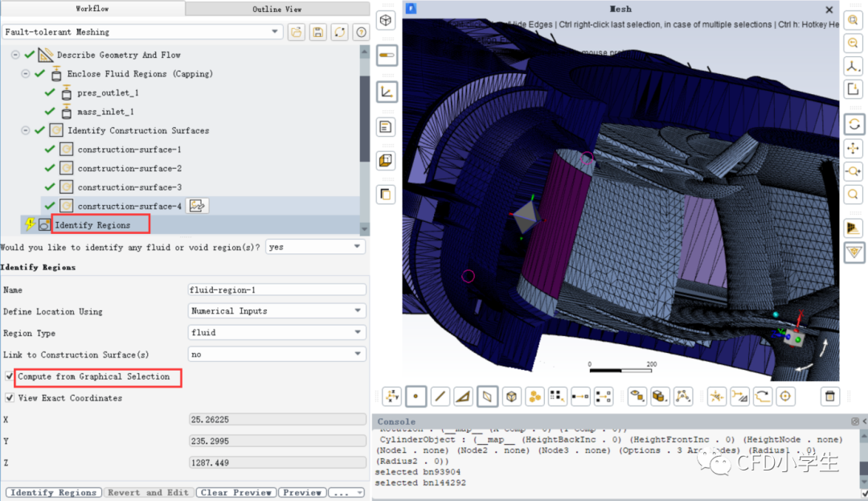Click the Console panel expand icon
This screenshot has width=868, height=501.
[x=854, y=422]
